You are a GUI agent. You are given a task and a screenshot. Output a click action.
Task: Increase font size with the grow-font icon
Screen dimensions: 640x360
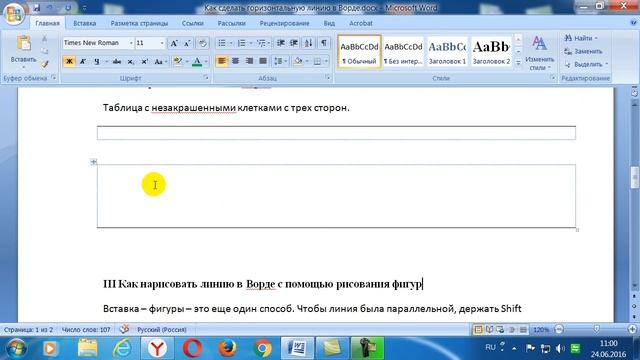[174, 43]
